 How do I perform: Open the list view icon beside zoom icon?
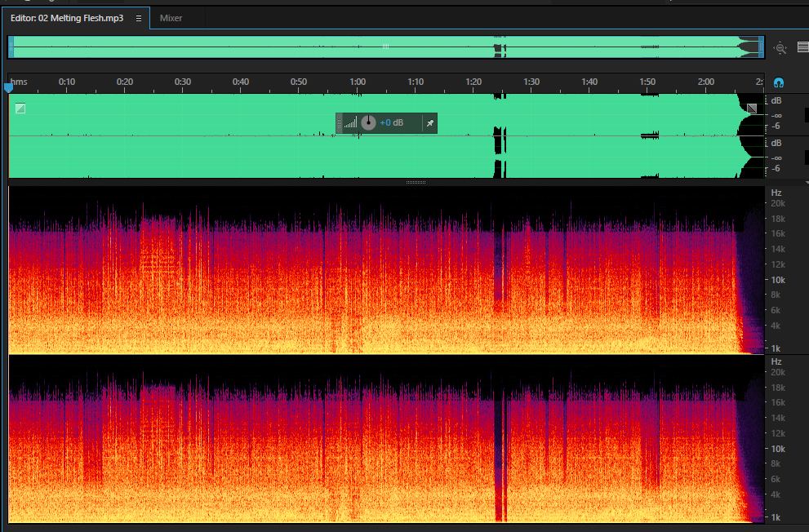pos(802,47)
